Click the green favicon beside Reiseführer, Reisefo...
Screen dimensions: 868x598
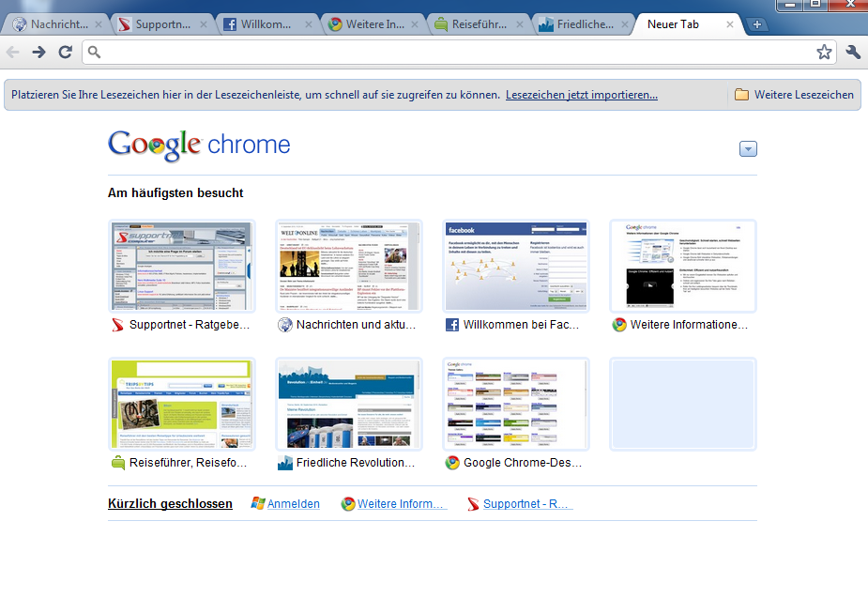pos(118,463)
